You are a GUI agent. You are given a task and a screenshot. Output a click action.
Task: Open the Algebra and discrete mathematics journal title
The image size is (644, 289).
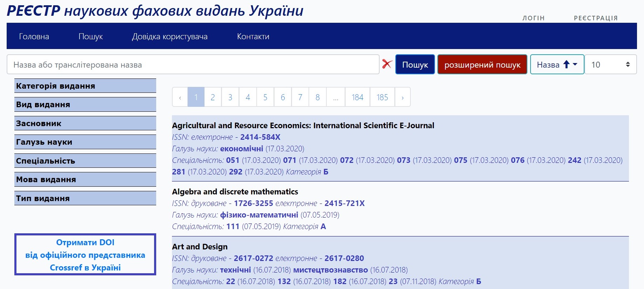coord(235,192)
